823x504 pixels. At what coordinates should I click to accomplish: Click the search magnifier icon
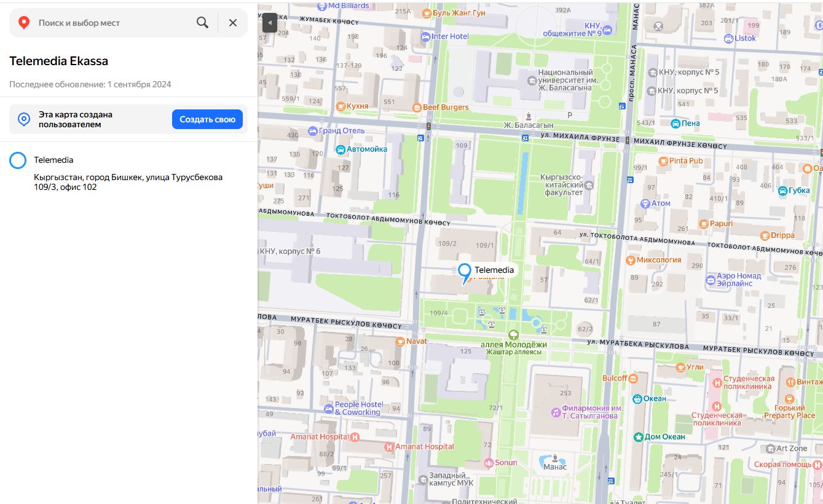tap(202, 23)
